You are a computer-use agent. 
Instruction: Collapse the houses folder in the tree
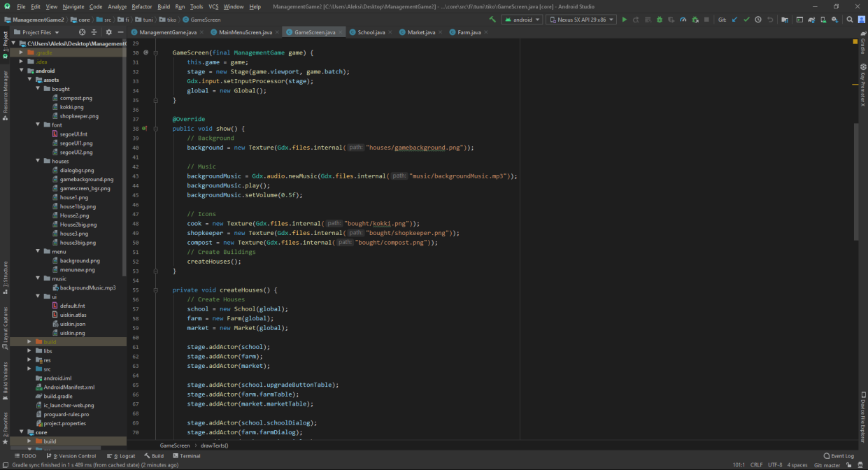pos(37,161)
